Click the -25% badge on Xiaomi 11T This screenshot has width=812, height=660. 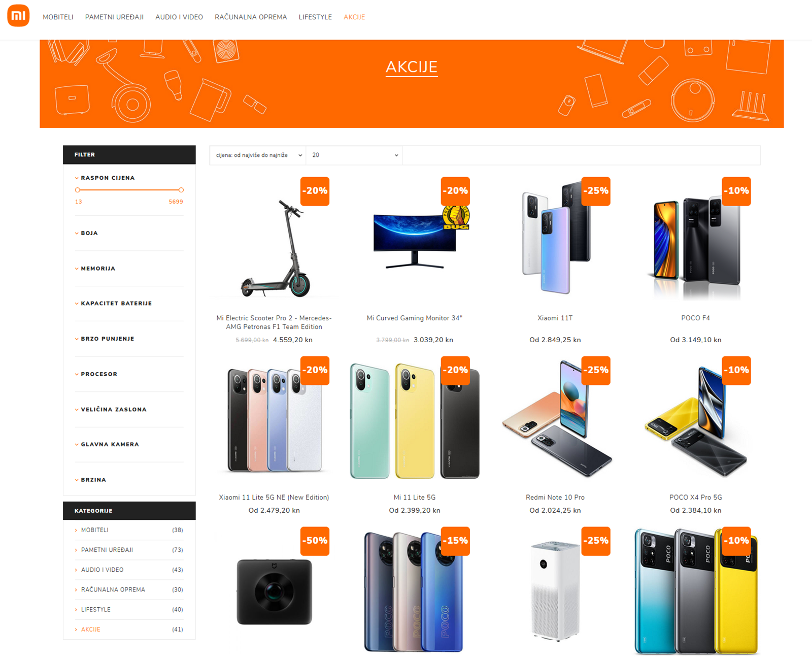[x=595, y=191]
